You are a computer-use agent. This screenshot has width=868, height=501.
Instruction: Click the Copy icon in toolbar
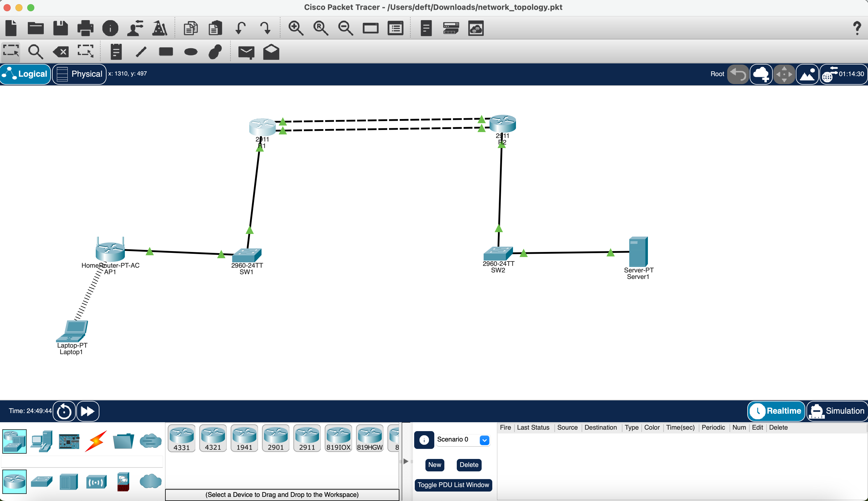(191, 28)
